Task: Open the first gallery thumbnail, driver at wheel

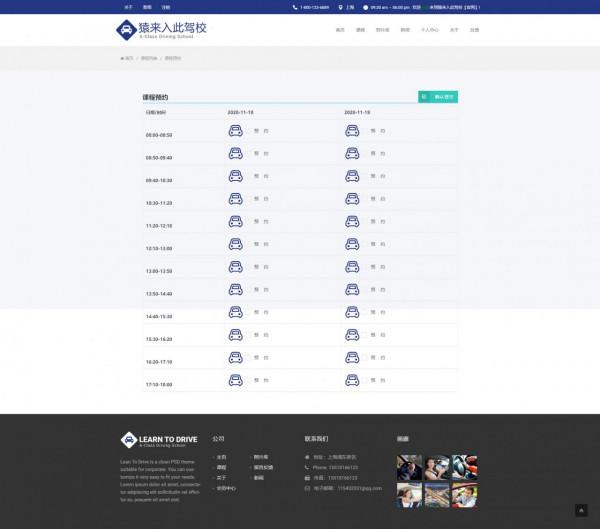Action: tap(409, 467)
